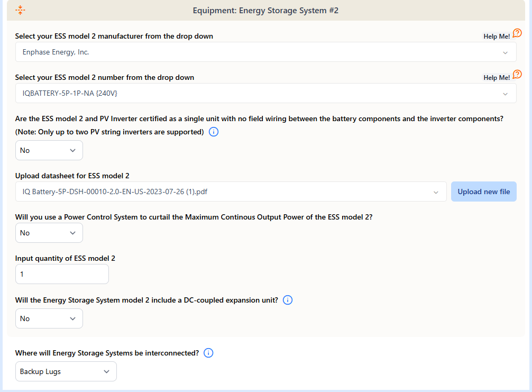Image resolution: width=532 pixels, height=392 pixels.
Task: Click the 'Upload datasheet for ESS model 2' label
Action: click(x=72, y=176)
